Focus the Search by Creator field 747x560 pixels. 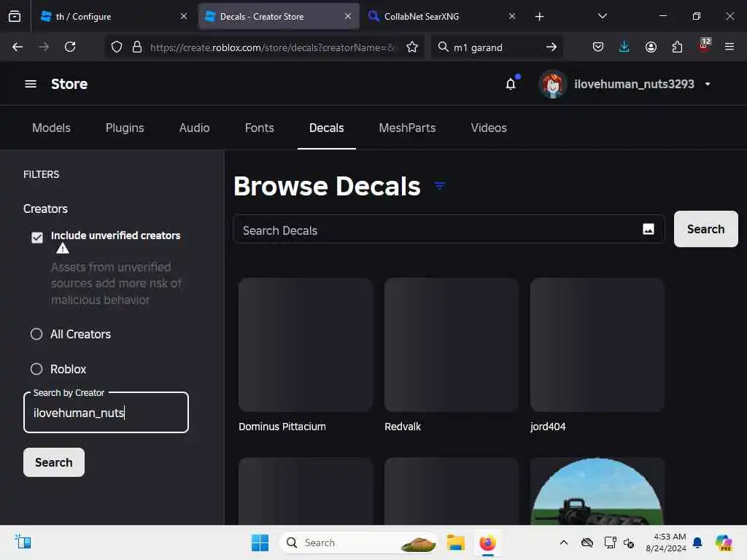107,413
